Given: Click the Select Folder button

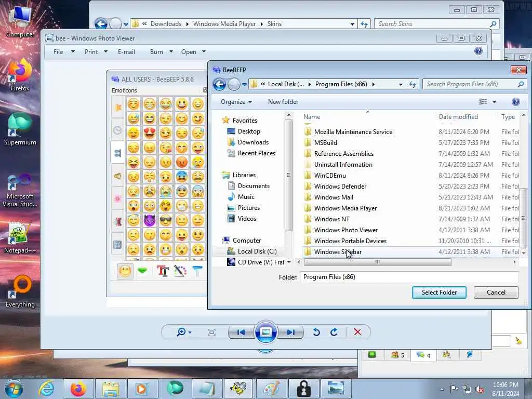Looking at the screenshot, I should tap(439, 292).
